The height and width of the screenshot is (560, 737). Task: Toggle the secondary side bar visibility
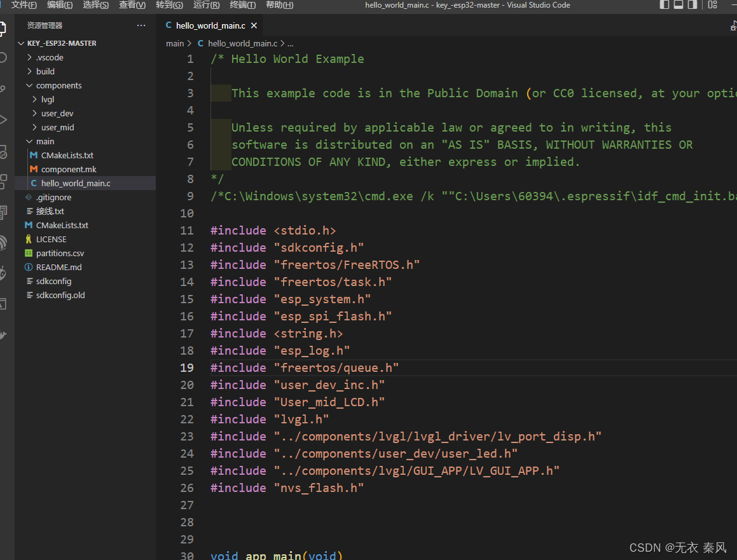[692, 4]
